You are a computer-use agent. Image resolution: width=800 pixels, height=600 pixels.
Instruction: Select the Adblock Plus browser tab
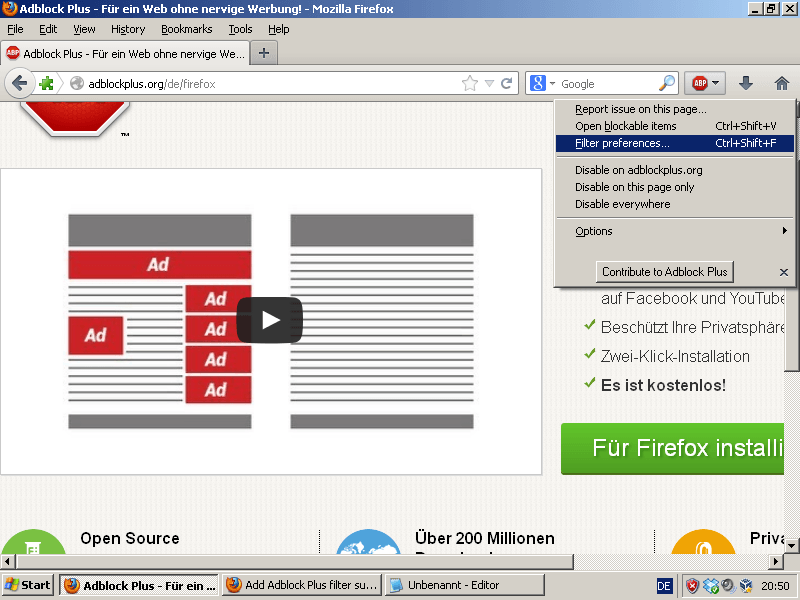pyautogui.click(x=126, y=54)
